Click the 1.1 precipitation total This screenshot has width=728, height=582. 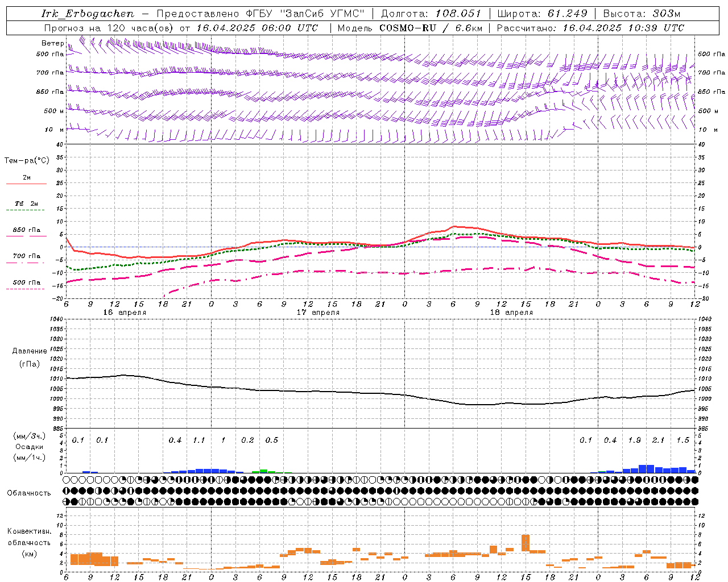pos(199,440)
